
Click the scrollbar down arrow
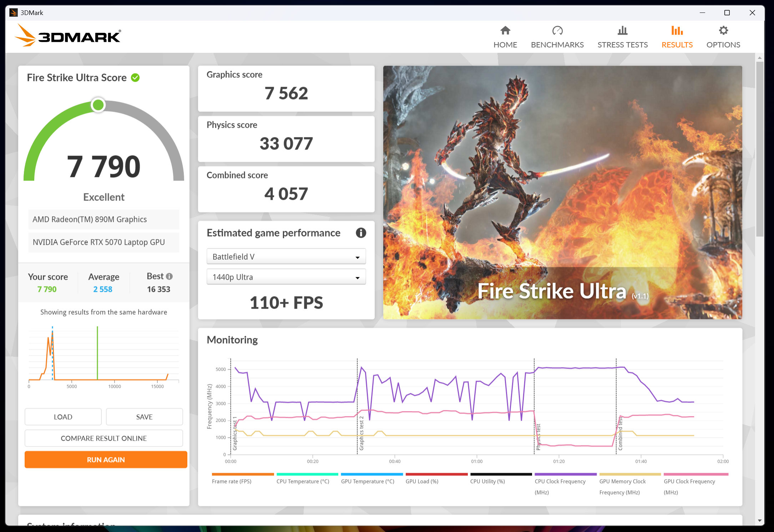(760, 521)
